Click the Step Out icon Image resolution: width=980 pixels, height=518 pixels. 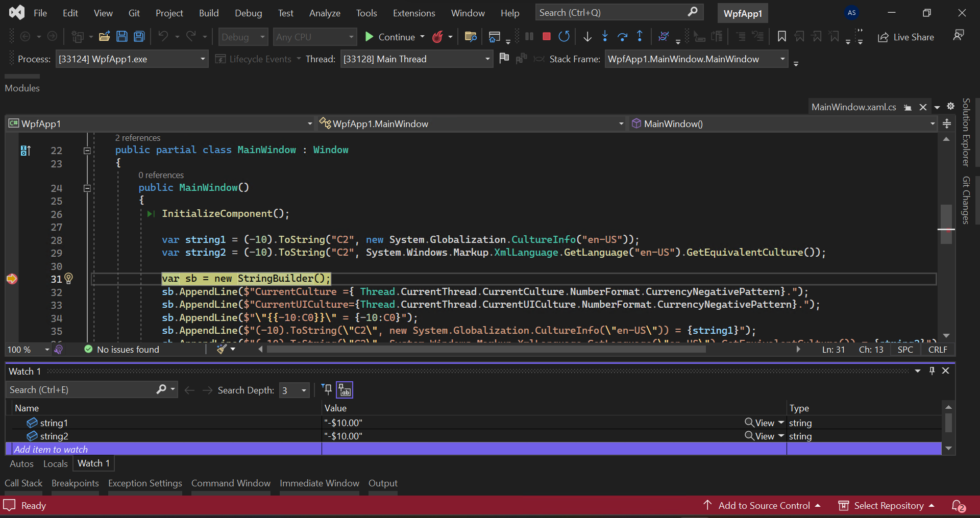[640, 37]
